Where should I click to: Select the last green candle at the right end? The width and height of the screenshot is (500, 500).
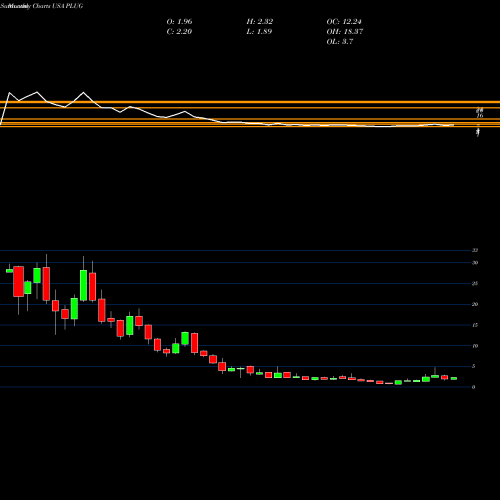454,378
